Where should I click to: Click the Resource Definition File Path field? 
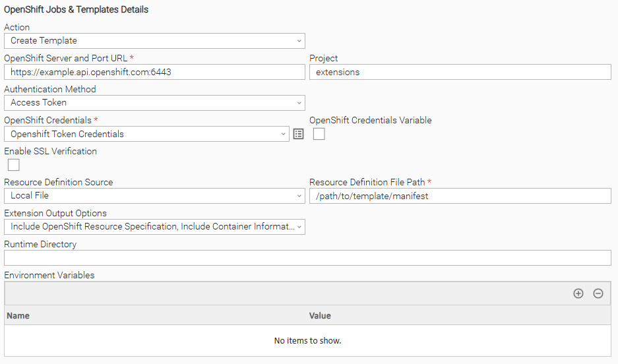coord(460,196)
